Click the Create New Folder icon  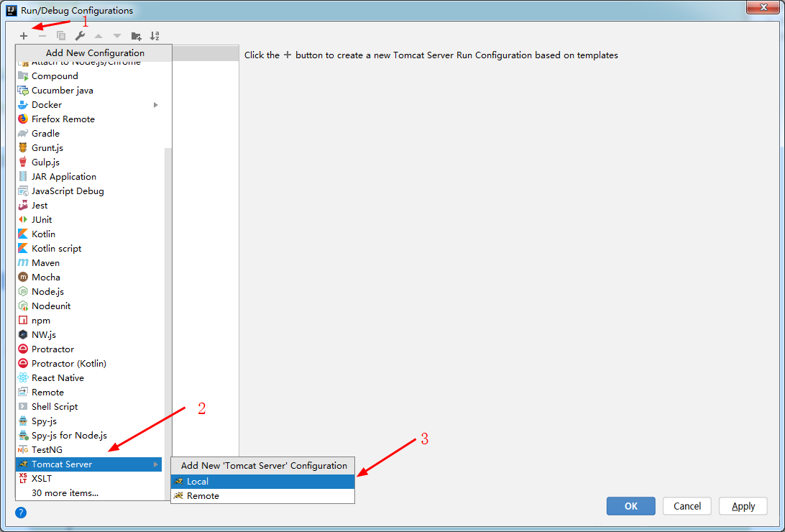[x=136, y=36]
